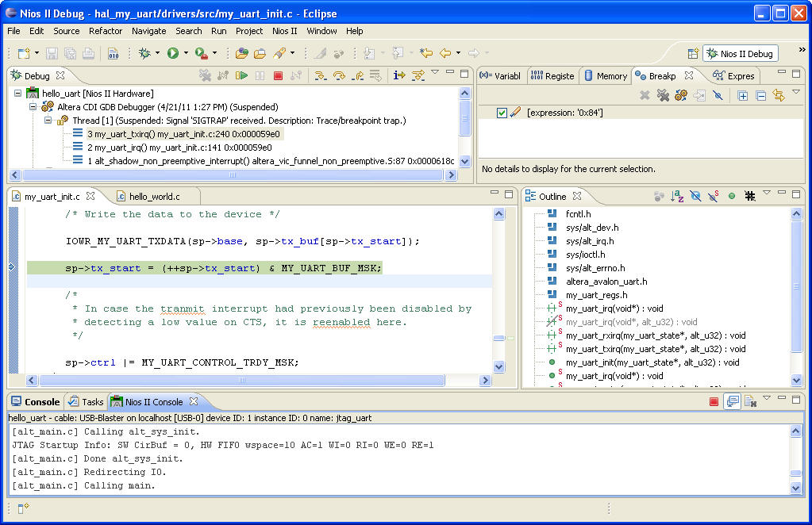Image resolution: width=812 pixels, height=525 pixels.
Task: Toggle Hide Static Members icon in Outline
Action: point(714,196)
